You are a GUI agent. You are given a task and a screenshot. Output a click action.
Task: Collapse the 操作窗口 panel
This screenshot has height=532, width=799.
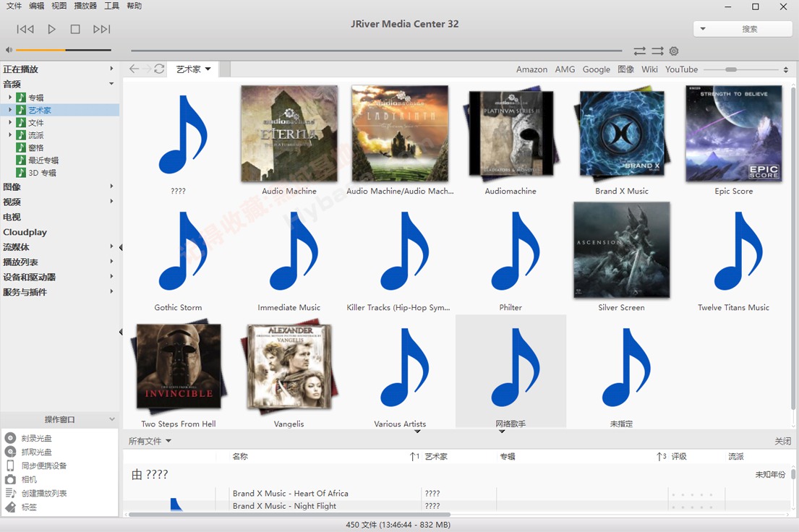click(x=111, y=419)
